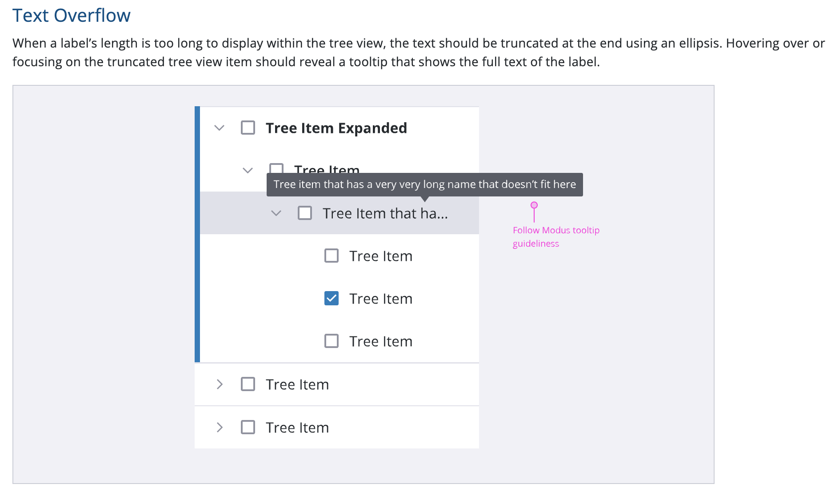Expand the second-to-last collapsed Tree Item arrow

point(220,384)
